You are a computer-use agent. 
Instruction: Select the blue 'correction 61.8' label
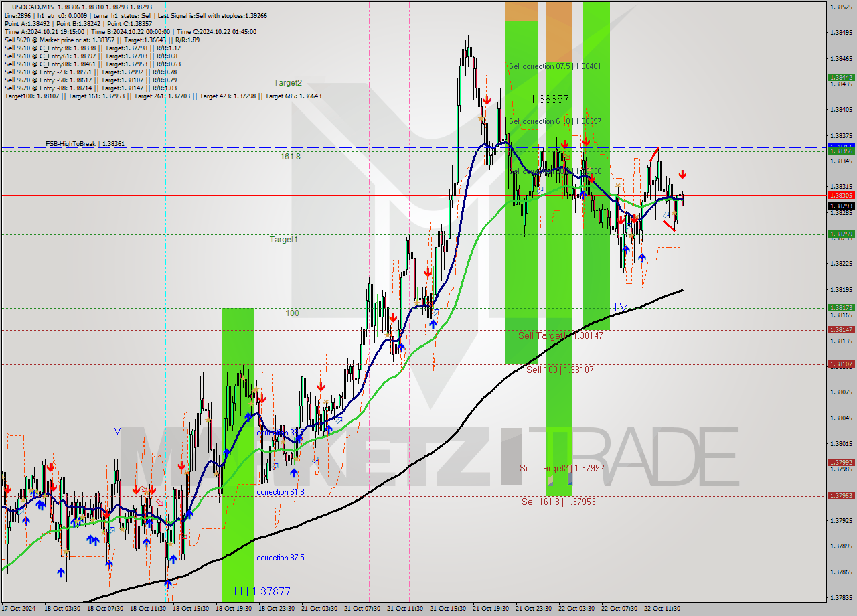(x=280, y=492)
